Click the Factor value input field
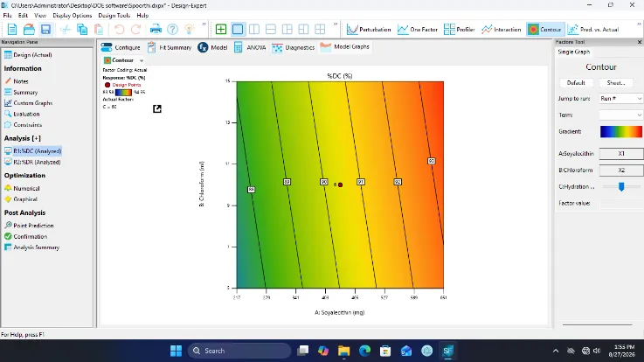 [x=621, y=203]
